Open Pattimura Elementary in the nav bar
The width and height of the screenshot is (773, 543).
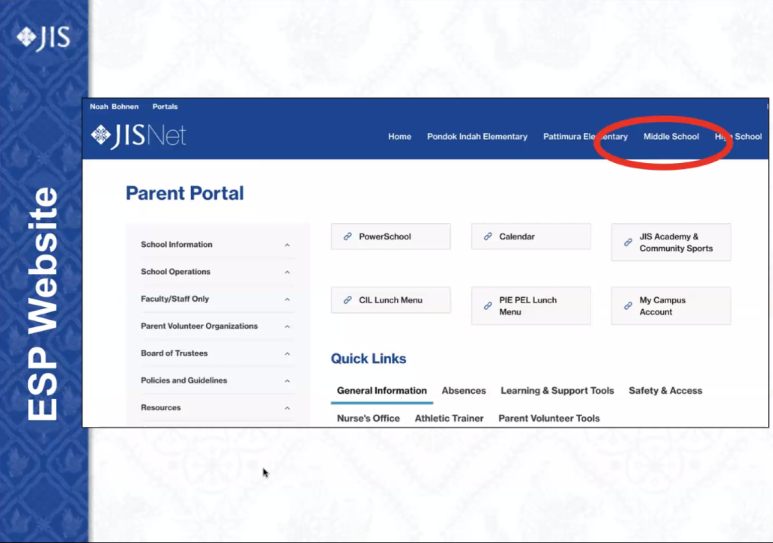(585, 137)
